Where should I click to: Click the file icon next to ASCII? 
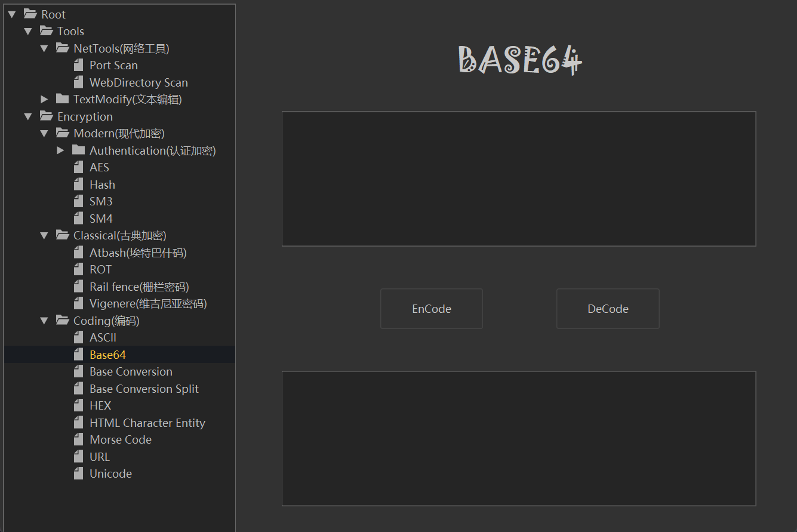pyautogui.click(x=78, y=337)
